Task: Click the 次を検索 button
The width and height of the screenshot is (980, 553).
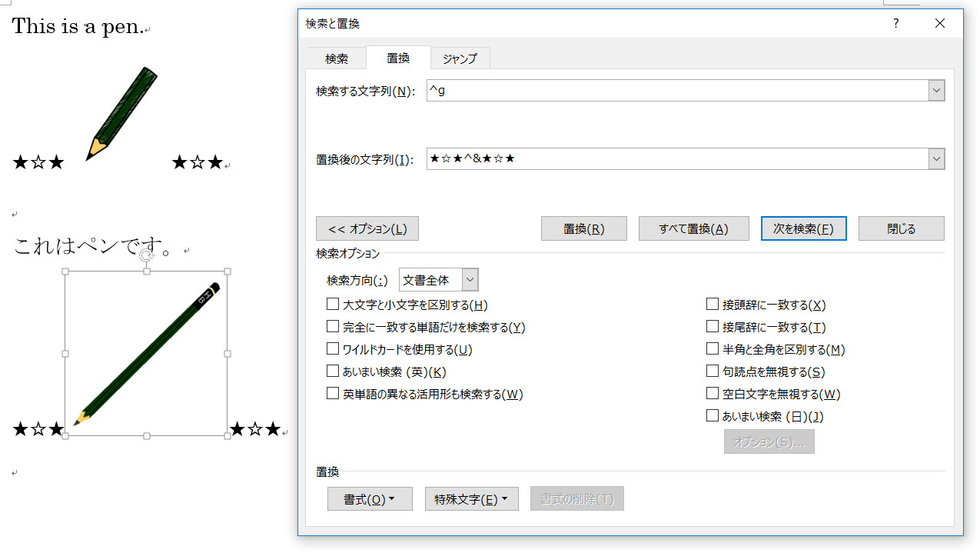Action: [x=803, y=228]
